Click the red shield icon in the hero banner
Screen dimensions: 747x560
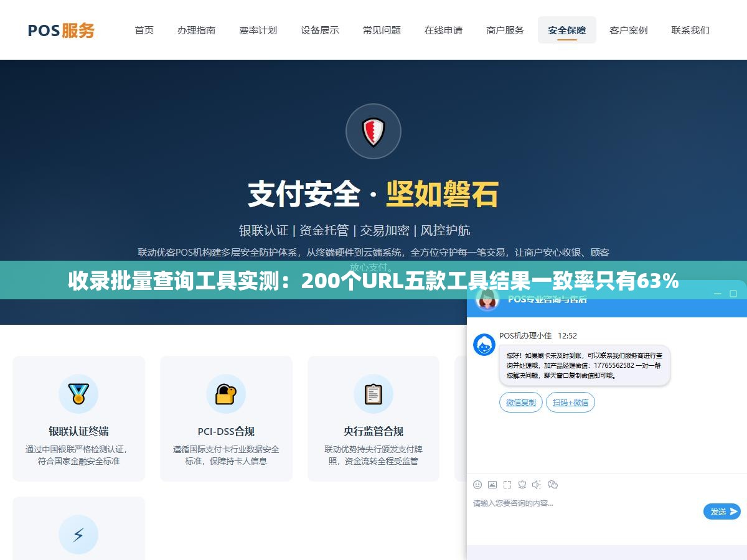click(x=374, y=131)
